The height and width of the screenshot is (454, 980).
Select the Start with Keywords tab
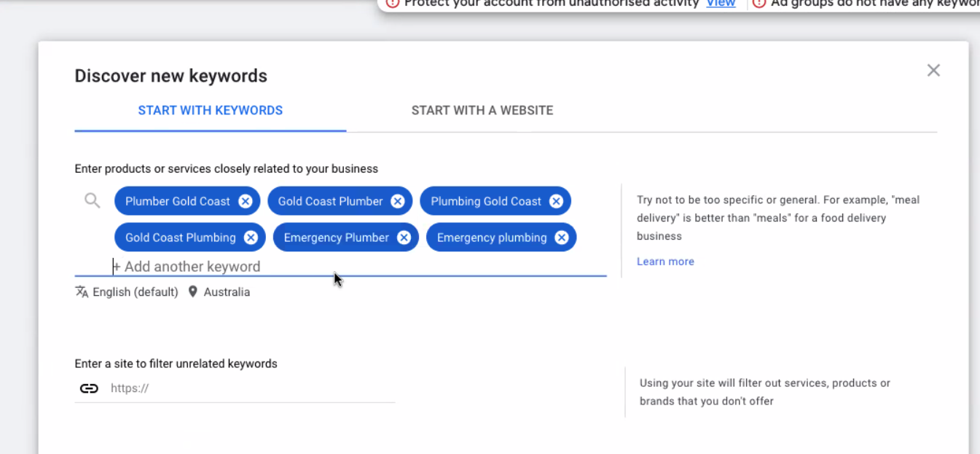(210, 111)
